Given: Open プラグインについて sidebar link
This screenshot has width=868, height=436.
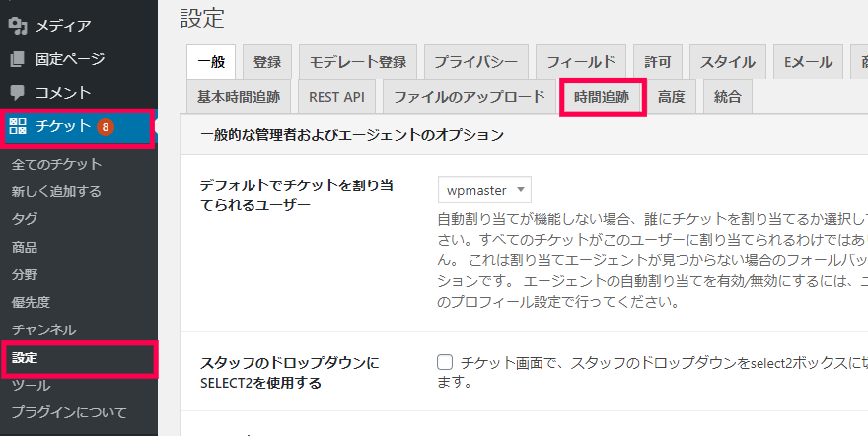Looking at the screenshot, I should [x=68, y=412].
